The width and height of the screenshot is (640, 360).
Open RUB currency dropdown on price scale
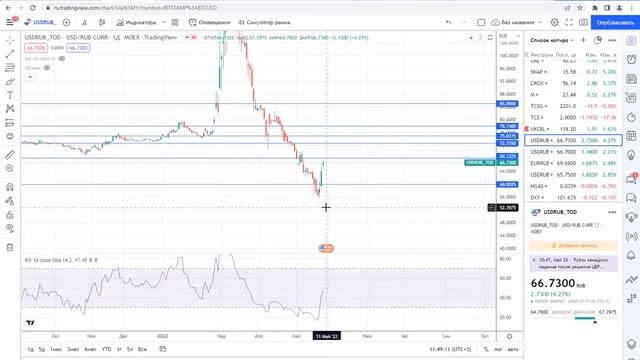tap(509, 36)
